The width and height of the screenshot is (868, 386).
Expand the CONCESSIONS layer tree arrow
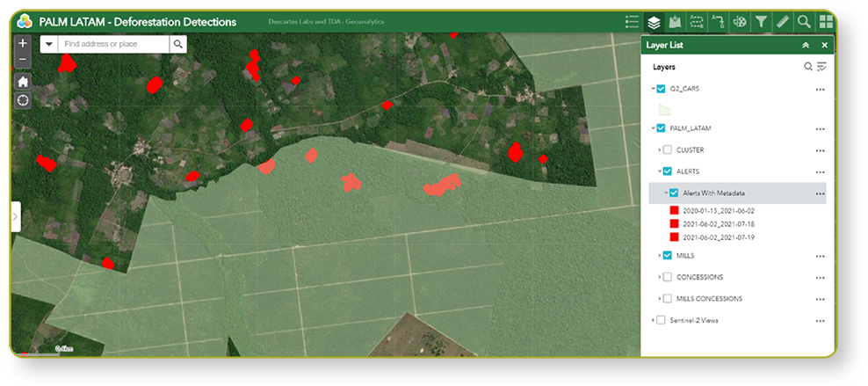tap(659, 277)
